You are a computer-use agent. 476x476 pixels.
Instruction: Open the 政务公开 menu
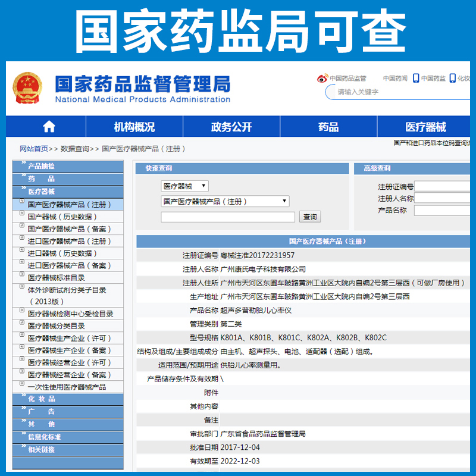point(231,127)
